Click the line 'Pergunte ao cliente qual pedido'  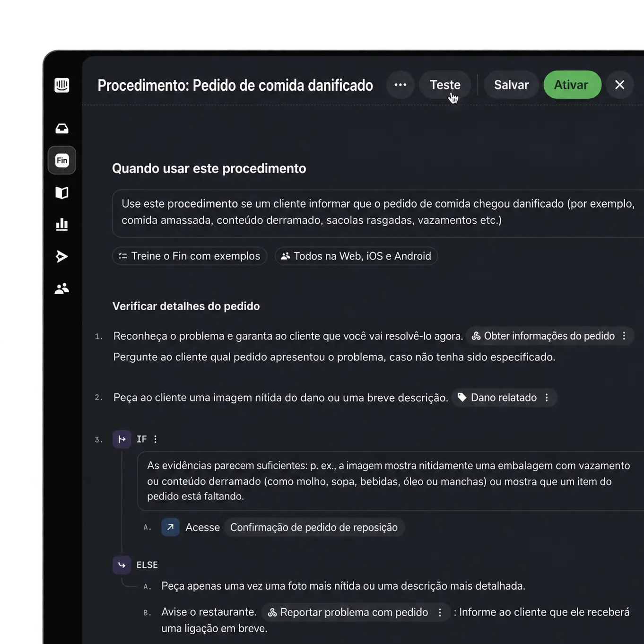pos(334,357)
